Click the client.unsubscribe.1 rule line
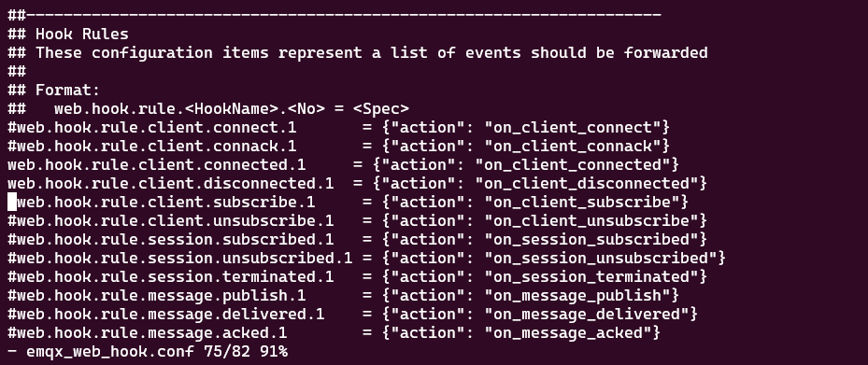The width and height of the screenshot is (868, 365). (x=358, y=221)
